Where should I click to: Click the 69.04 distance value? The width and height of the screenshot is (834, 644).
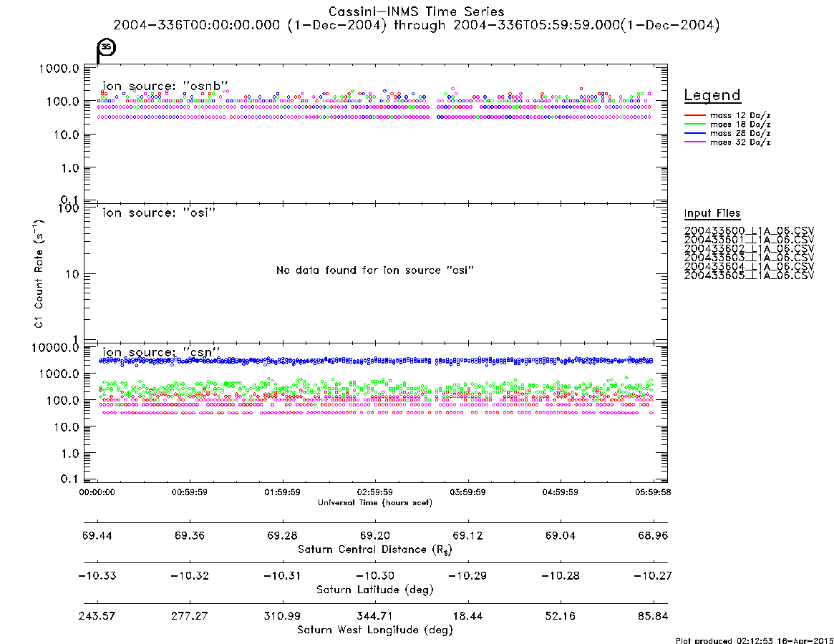coord(561,535)
